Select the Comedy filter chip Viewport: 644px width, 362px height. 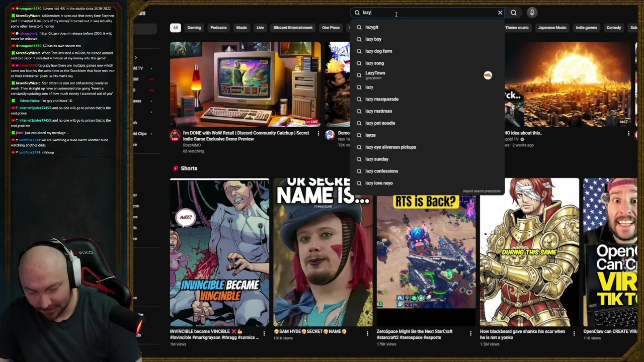[x=614, y=28]
